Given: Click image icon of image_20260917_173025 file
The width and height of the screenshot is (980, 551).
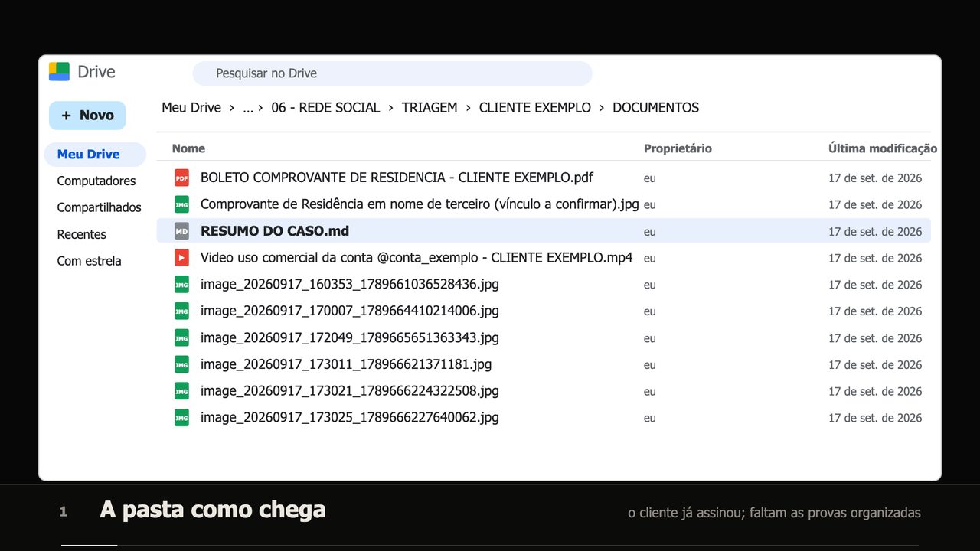Looking at the screenshot, I should [x=181, y=418].
